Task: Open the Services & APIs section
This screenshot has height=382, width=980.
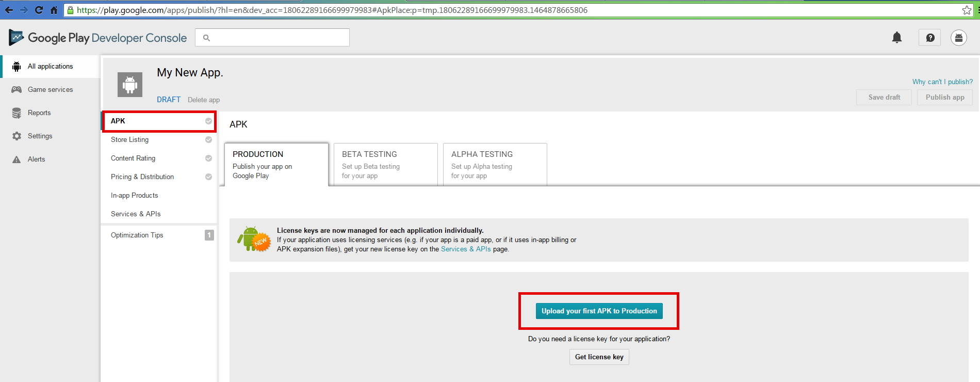Action: (x=159, y=214)
